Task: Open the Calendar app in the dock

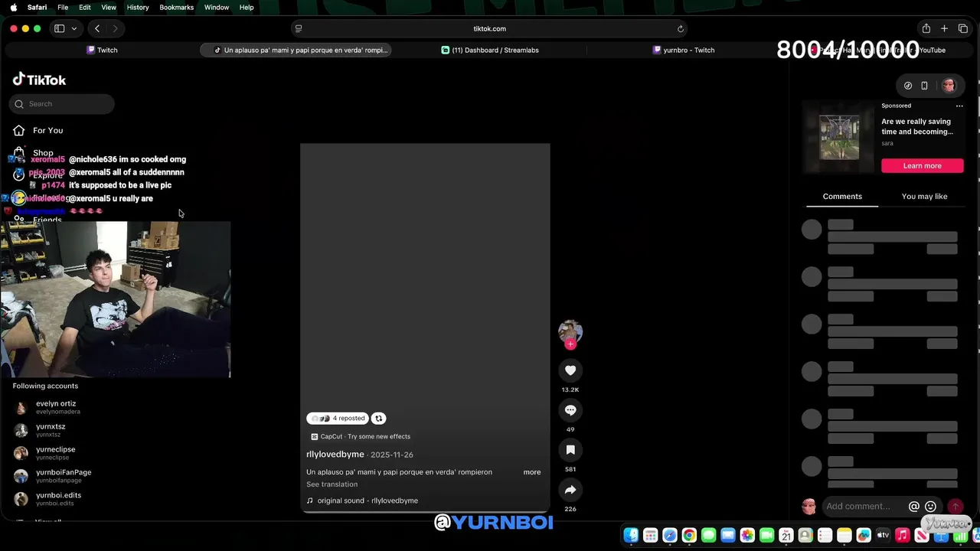Action: [786, 536]
